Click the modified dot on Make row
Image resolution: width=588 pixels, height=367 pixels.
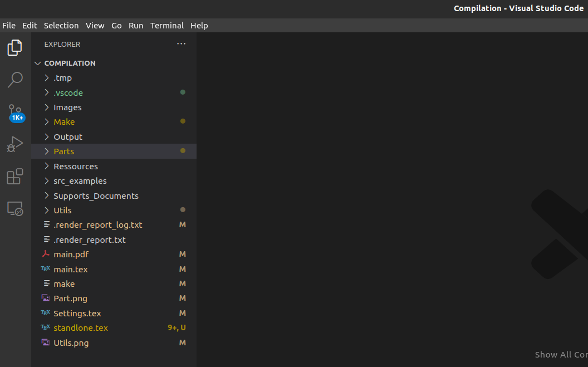coord(183,121)
